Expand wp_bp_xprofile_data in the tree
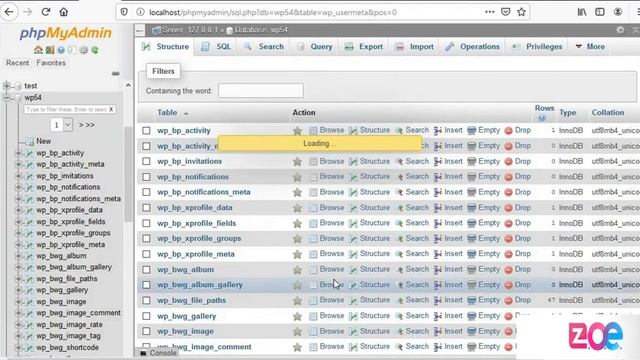640x360 pixels. click(18, 210)
